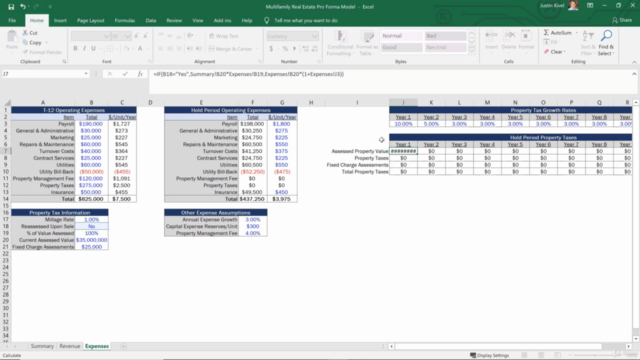The image size is (640, 360).
Task: Click the Clear eraser icon
Action: [x=546, y=52]
